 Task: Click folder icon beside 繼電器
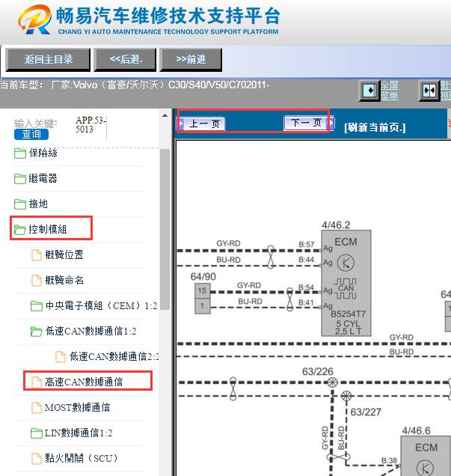(20, 179)
